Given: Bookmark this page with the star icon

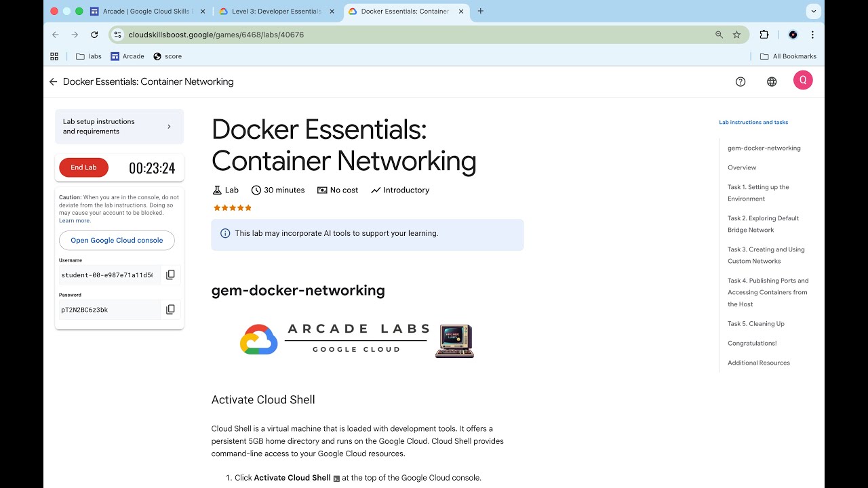Looking at the screenshot, I should [x=736, y=35].
